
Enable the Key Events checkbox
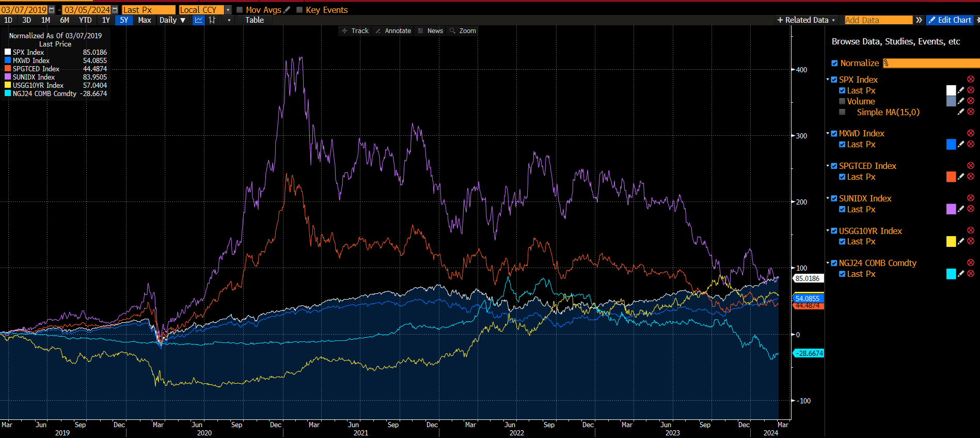pos(299,10)
